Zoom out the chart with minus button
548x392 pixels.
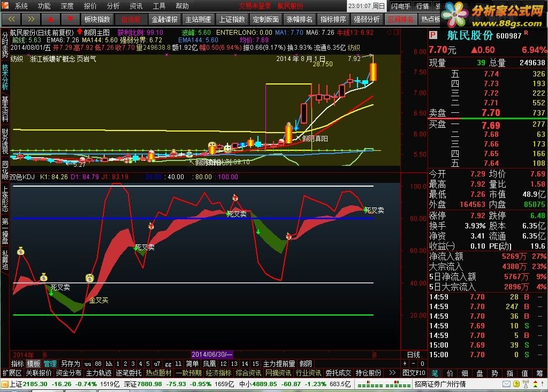414,364
